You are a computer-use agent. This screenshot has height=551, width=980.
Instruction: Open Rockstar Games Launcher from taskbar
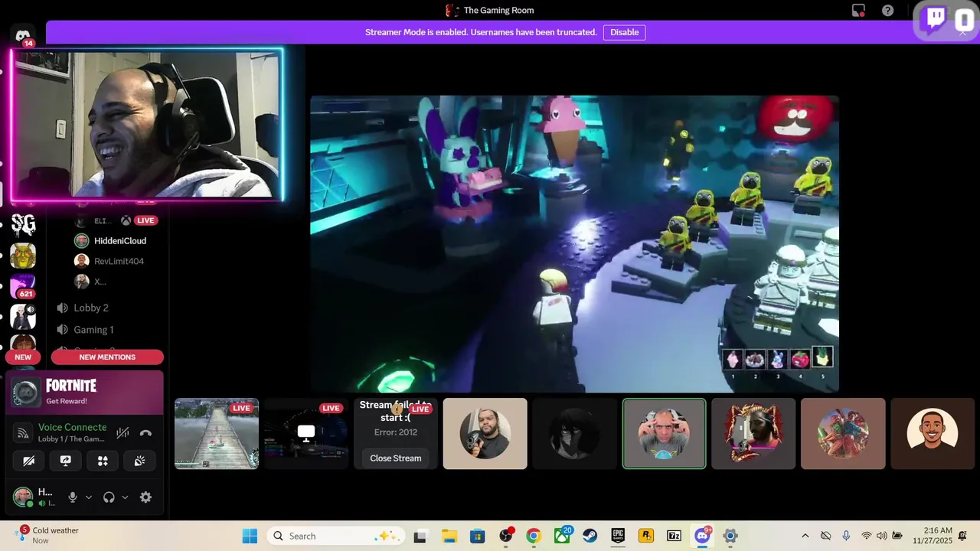(x=646, y=536)
